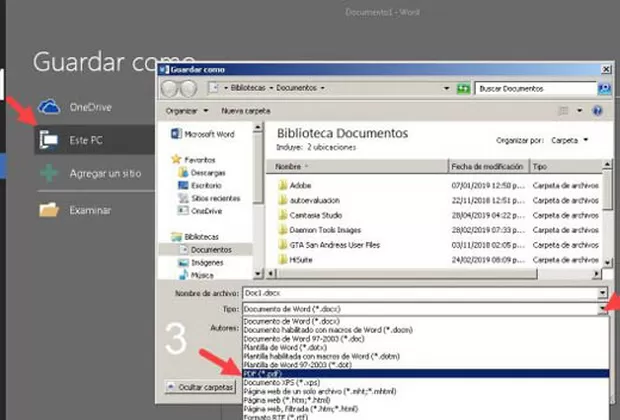Sort by Tipo column header

tap(565, 166)
